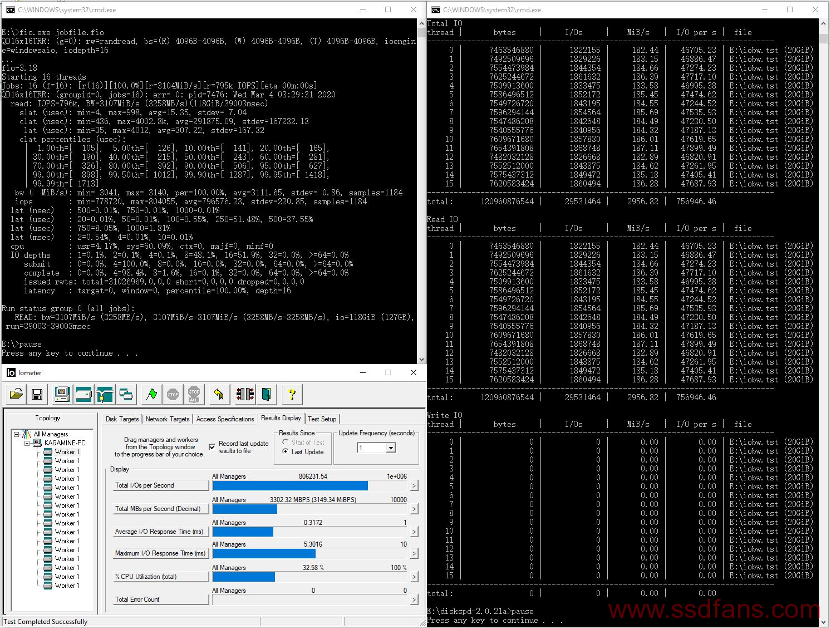Click value 806231.54 above I/Os bar
This screenshot has height=628, width=830.
313,477
